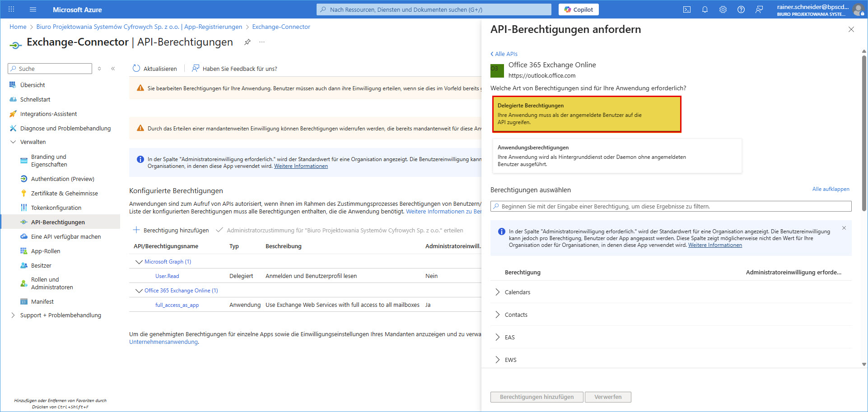
Task: Go to Home breadcrumb
Action: click(18, 27)
